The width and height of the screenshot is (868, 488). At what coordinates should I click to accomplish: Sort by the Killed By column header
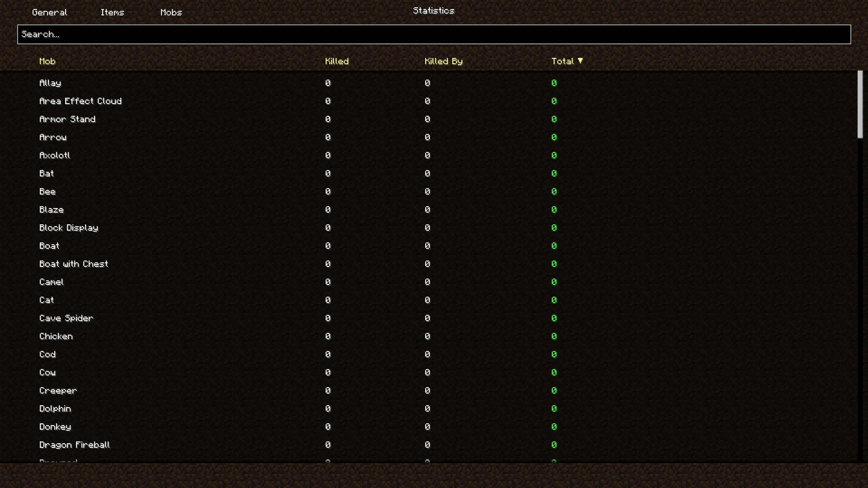tap(443, 61)
